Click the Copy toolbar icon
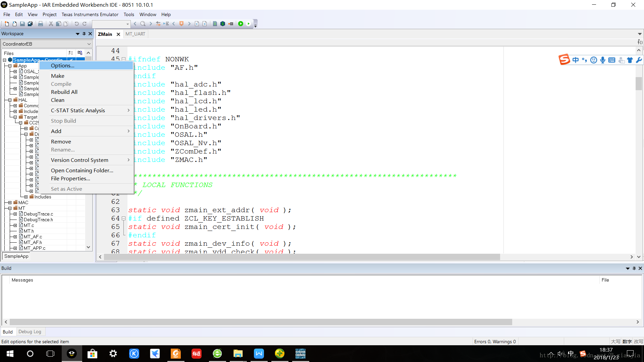 (x=58, y=24)
